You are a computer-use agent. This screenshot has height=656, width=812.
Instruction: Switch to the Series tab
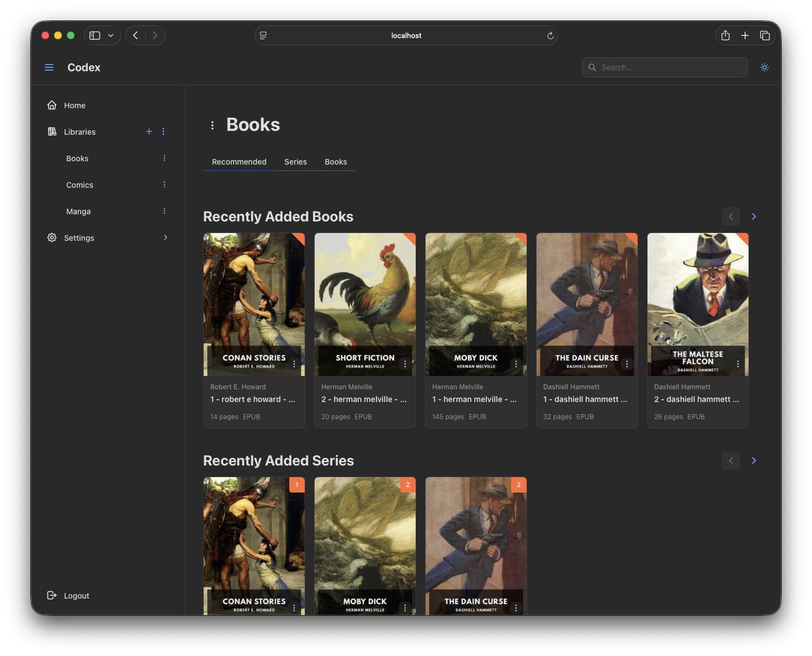point(295,162)
